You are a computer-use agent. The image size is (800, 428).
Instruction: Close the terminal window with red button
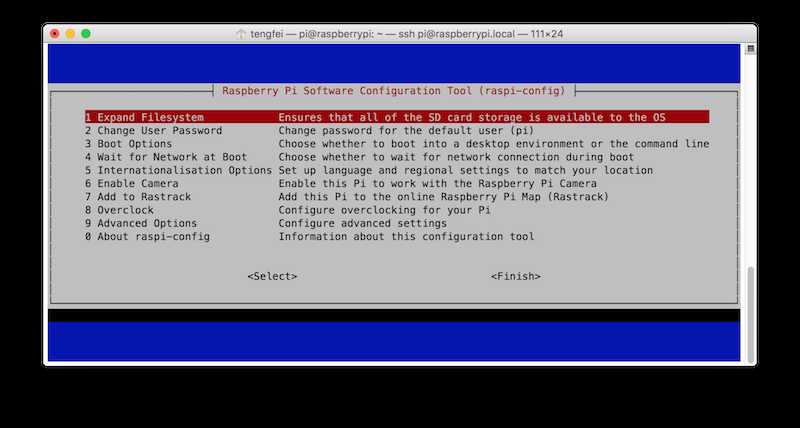[x=55, y=34]
